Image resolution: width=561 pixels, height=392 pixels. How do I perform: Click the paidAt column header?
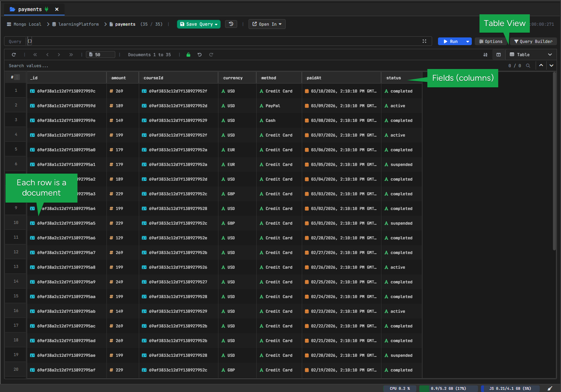click(341, 78)
